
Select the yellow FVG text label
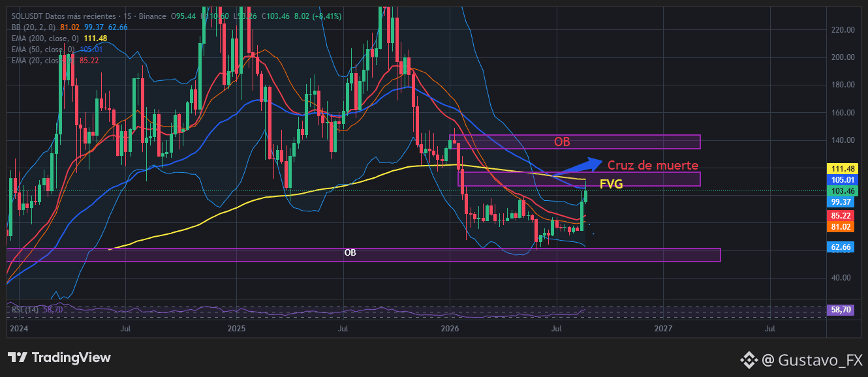[611, 185]
